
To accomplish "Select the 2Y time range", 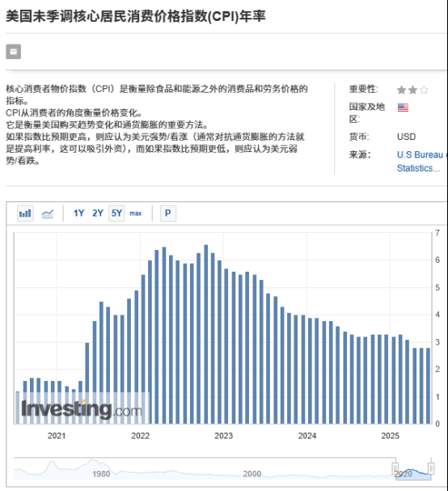I will [98, 214].
